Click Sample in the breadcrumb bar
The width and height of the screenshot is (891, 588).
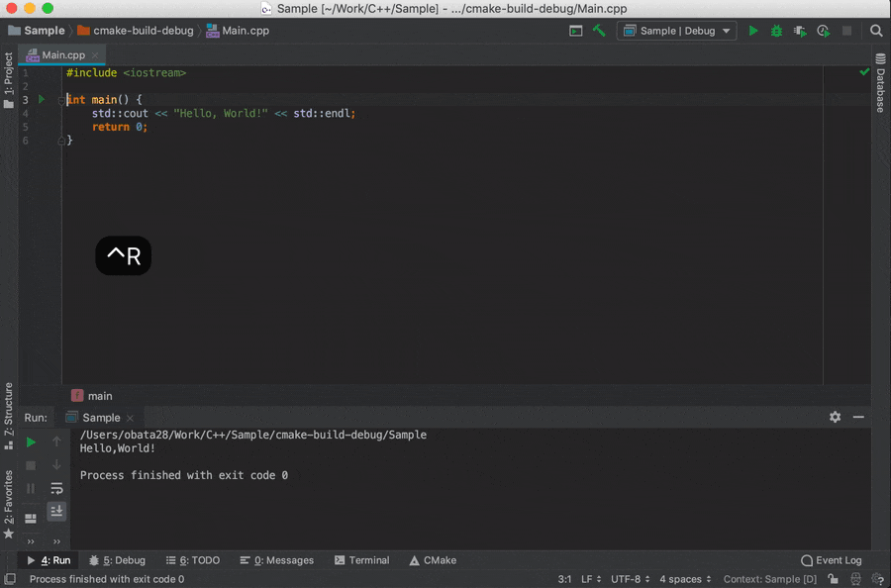click(37, 31)
